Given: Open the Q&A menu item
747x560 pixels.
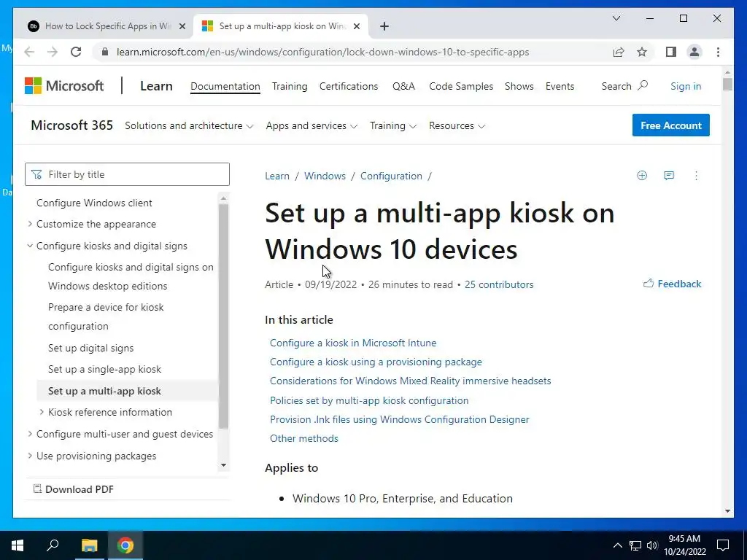Looking at the screenshot, I should click(x=403, y=86).
